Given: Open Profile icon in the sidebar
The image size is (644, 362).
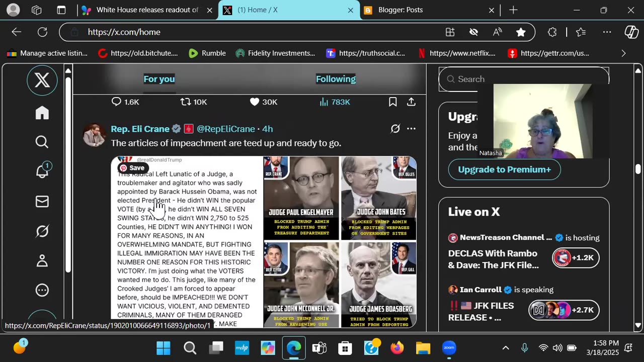Looking at the screenshot, I should point(42,260).
